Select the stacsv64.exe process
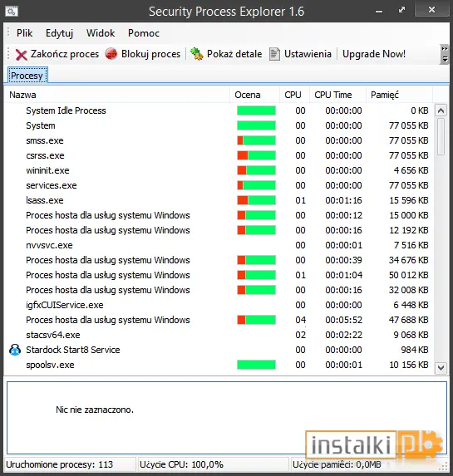 tap(53, 335)
